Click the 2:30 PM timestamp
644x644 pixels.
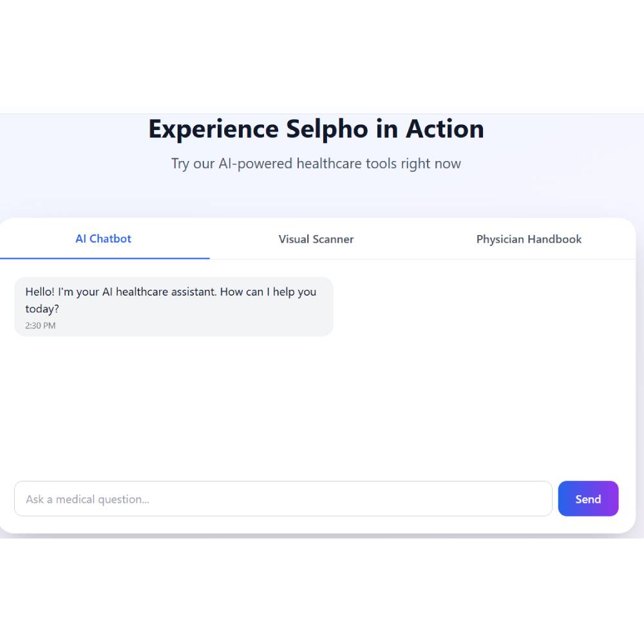(x=39, y=325)
